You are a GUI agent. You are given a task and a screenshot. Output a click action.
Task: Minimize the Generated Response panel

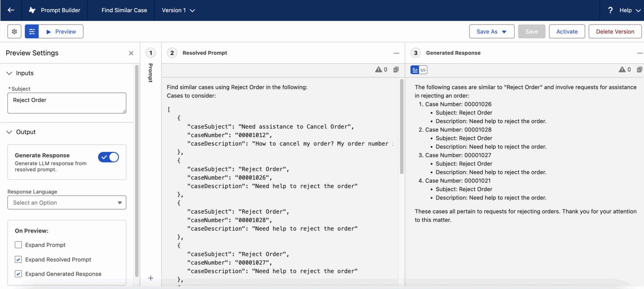pos(640,53)
